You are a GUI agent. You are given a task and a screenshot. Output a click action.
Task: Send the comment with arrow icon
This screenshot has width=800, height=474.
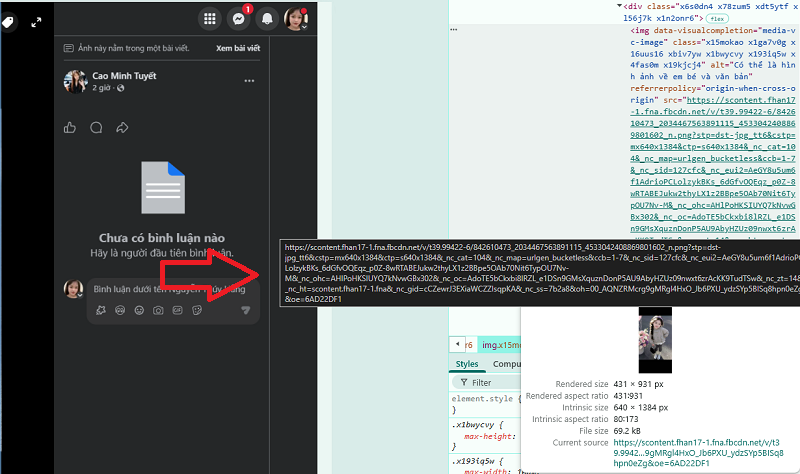tap(245, 310)
